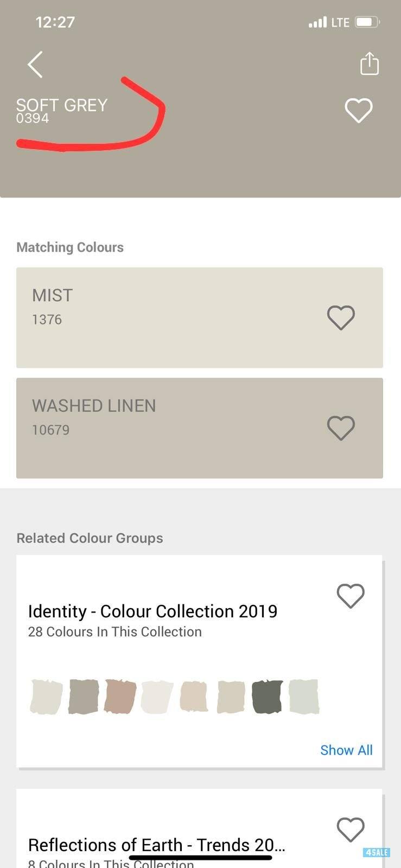This screenshot has height=868, width=401.
Task: Select the pale sage paint swatch
Action: 304,696
